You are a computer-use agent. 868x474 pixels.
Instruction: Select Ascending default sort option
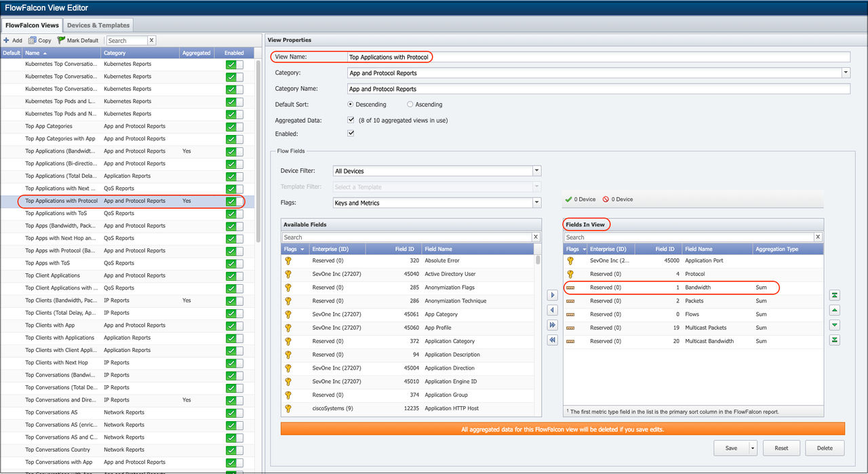click(x=410, y=104)
